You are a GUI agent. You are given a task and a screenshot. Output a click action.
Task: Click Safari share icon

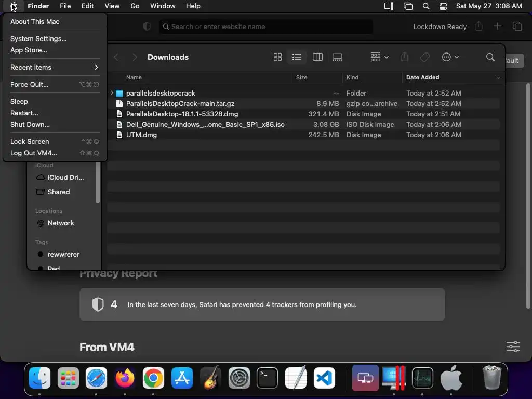478,26
